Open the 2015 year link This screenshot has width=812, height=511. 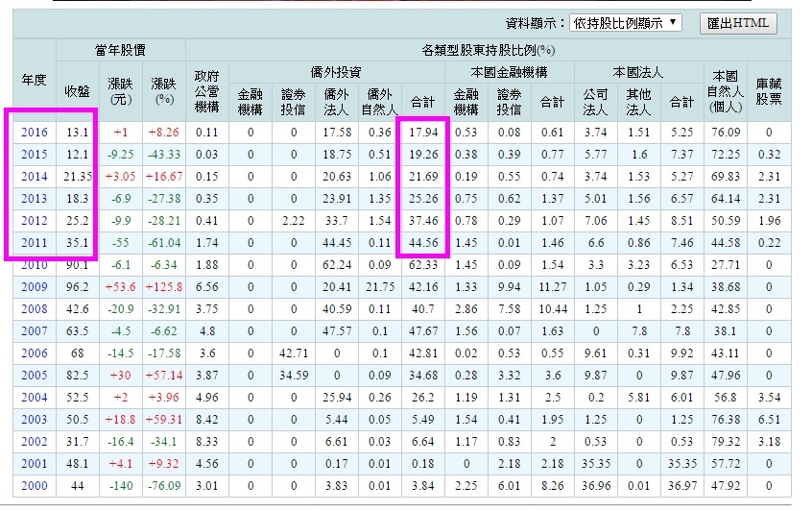tap(35, 155)
